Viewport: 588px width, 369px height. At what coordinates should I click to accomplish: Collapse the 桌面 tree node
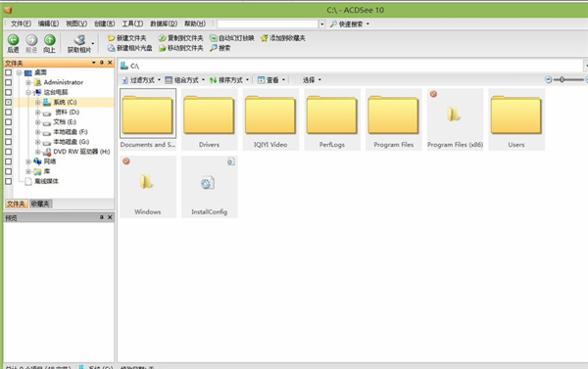tap(20, 72)
